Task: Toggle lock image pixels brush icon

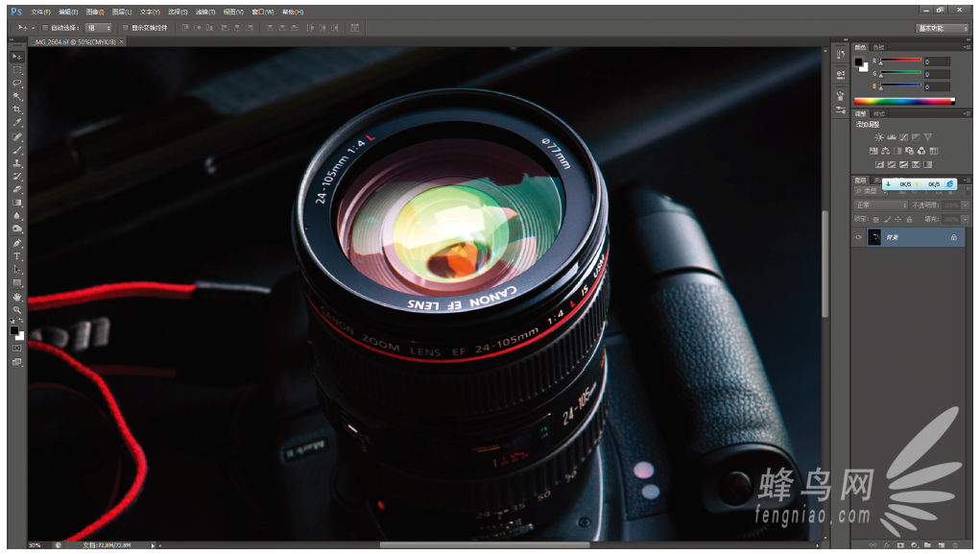Action: (x=887, y=220)
